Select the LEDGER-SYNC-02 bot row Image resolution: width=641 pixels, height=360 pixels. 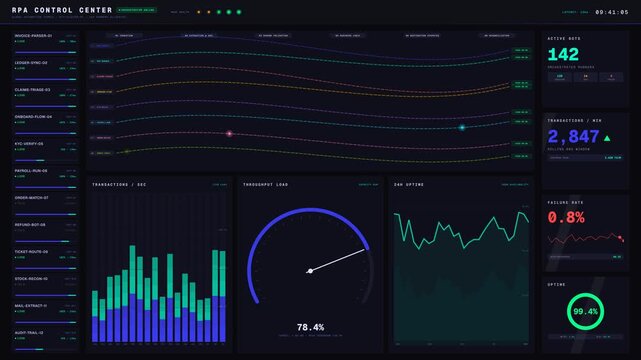(45, 71)
